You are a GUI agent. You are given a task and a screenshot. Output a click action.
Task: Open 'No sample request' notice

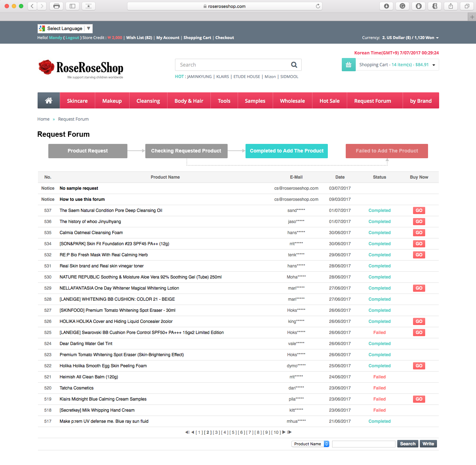tap(79, 188)
